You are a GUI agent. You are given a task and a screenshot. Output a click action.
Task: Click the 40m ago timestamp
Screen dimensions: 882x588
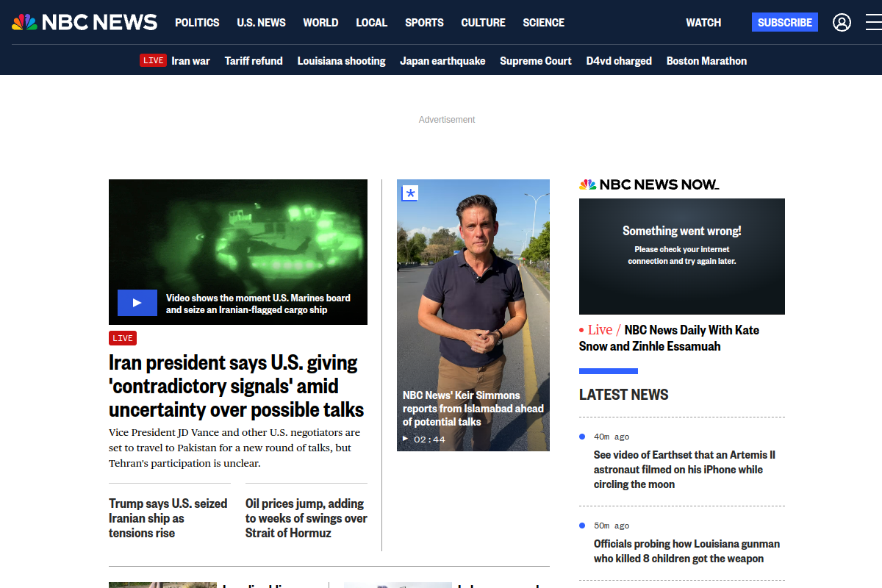[612, 437]
